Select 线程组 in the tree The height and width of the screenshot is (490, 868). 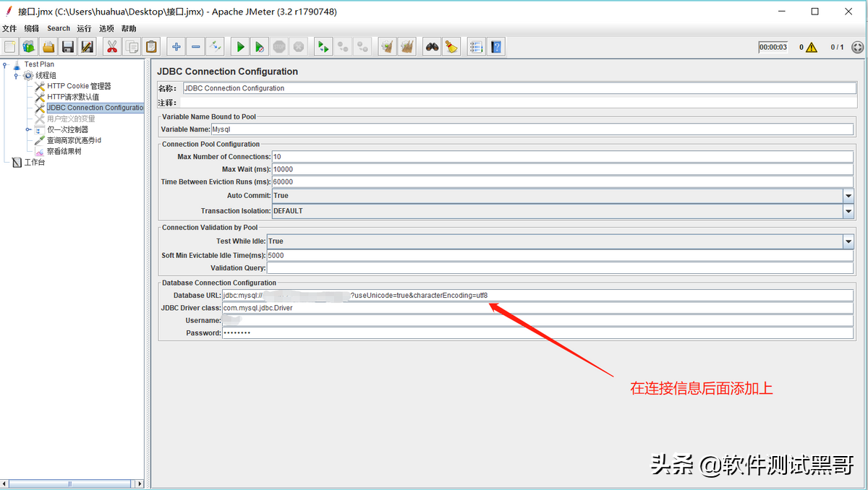46,75
